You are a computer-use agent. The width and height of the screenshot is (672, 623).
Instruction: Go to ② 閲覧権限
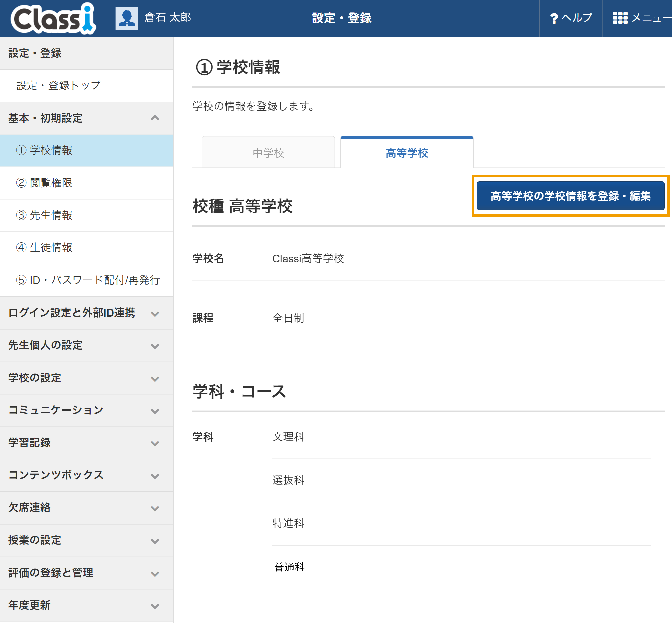[x=86, y=183]
